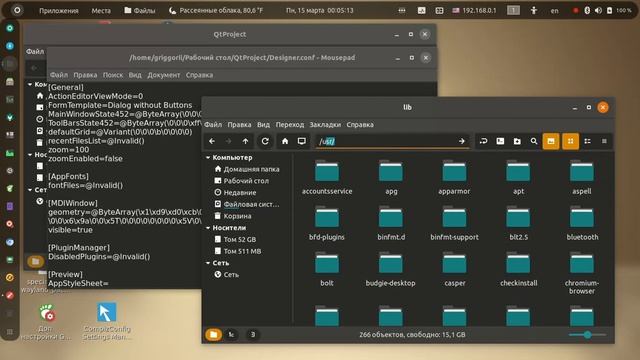
Task: Collapse the Сеть section in lib sidebar
Action: point(208,263)
